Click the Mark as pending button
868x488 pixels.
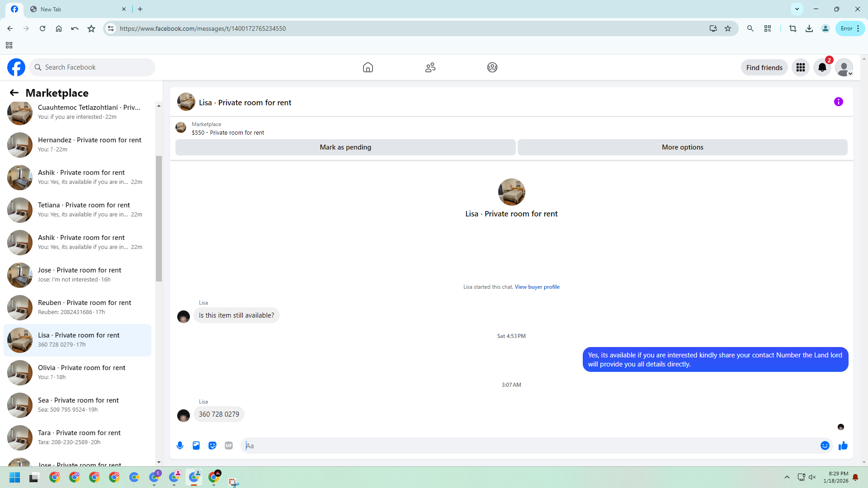click(x=345, y=147)
